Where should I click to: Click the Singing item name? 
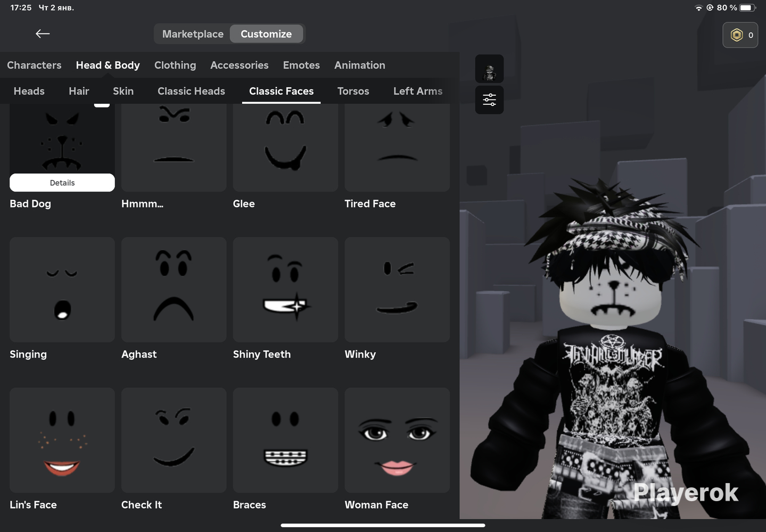point(28,354)
